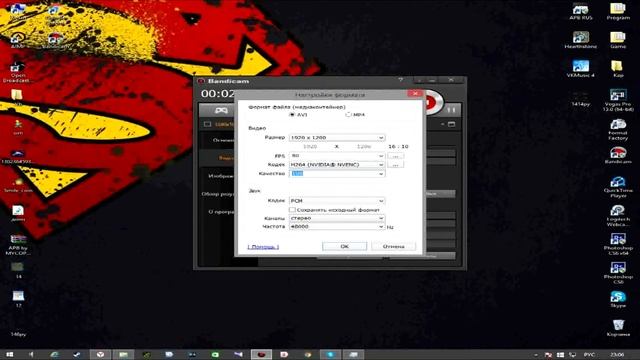The image size is (640, 360).
Task: Open the FPS dropdown
Action: [337, 156]
